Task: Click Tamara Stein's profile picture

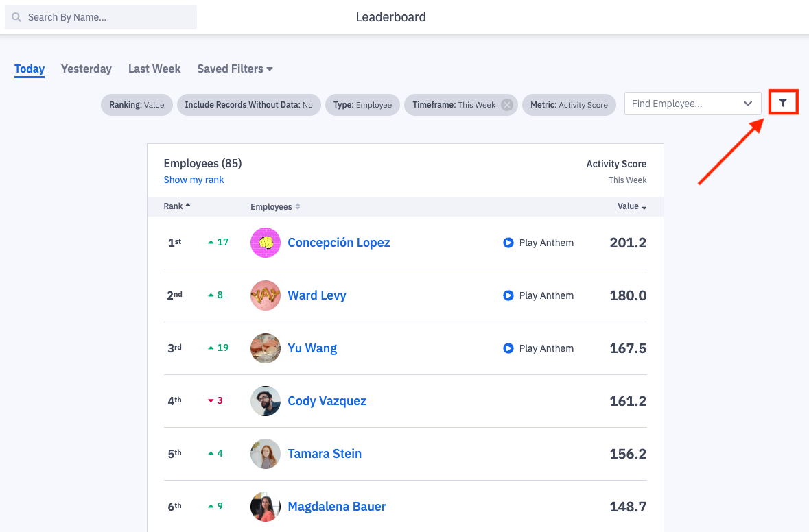Action: (266, 454)
